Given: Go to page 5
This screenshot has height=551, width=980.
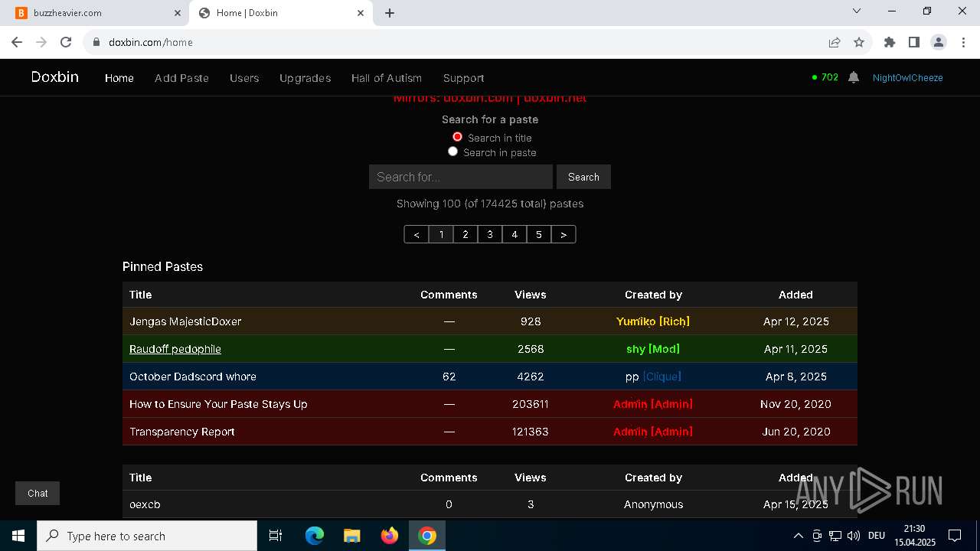Looking at the screenshot, I should (x=539, y=234).
